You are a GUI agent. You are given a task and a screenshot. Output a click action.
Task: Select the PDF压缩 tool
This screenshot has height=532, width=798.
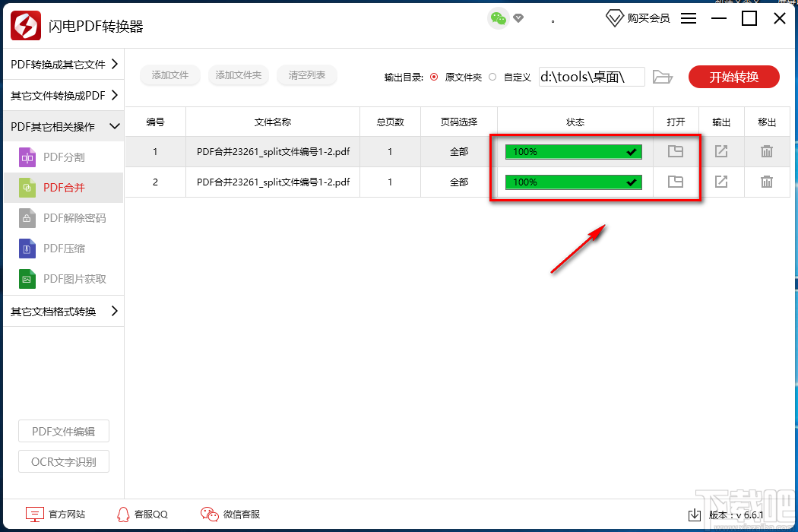tap(63, 249)
